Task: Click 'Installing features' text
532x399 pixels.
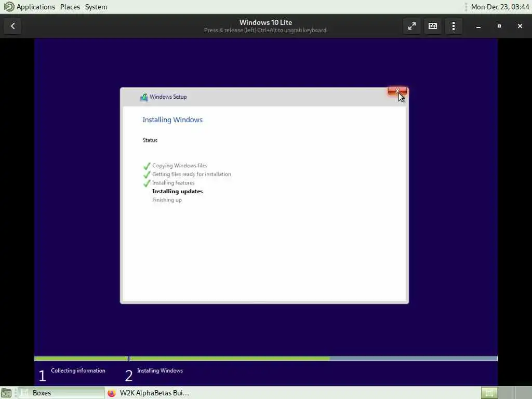Action: click(x=174, y=183)
